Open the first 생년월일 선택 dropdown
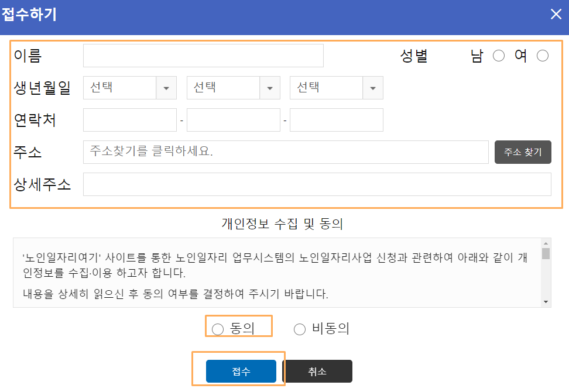 coord(129,88)
